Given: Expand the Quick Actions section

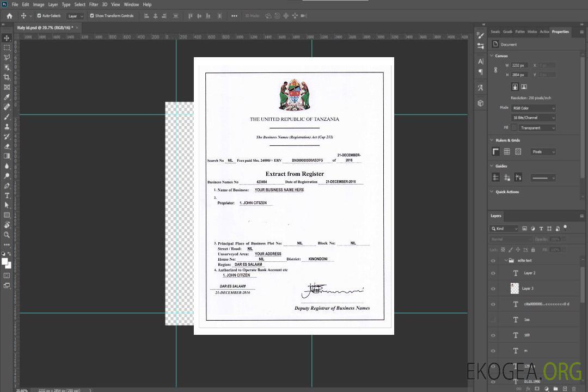Looking at the screenshot, I should pos(492,192).
